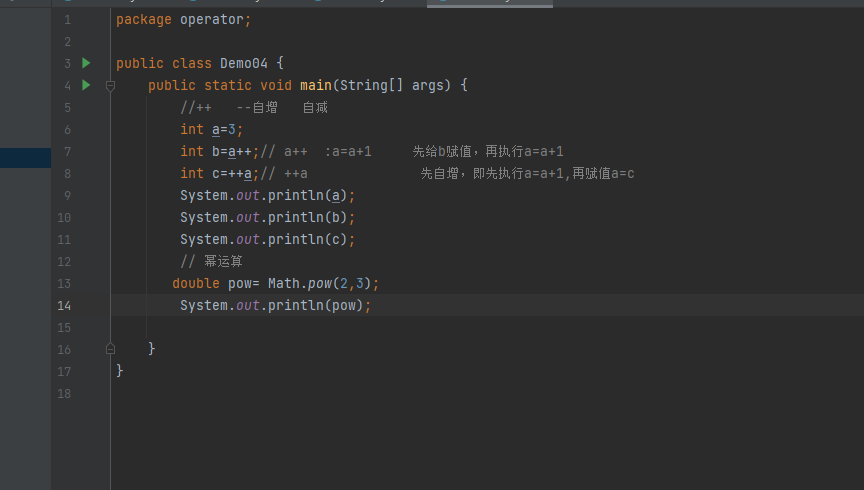This screenshot has height=490, width=864.
Task: Click the int c=++a statement
Action: coord(220,173)
